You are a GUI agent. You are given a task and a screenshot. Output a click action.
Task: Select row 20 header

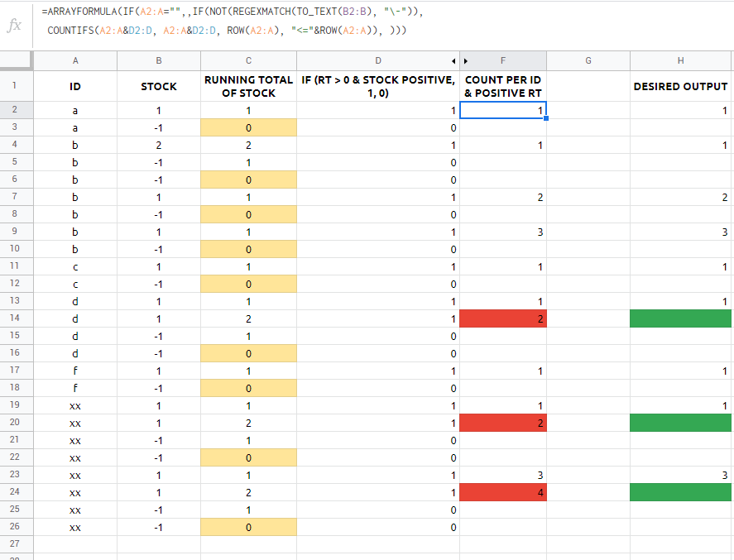(15, 423)
